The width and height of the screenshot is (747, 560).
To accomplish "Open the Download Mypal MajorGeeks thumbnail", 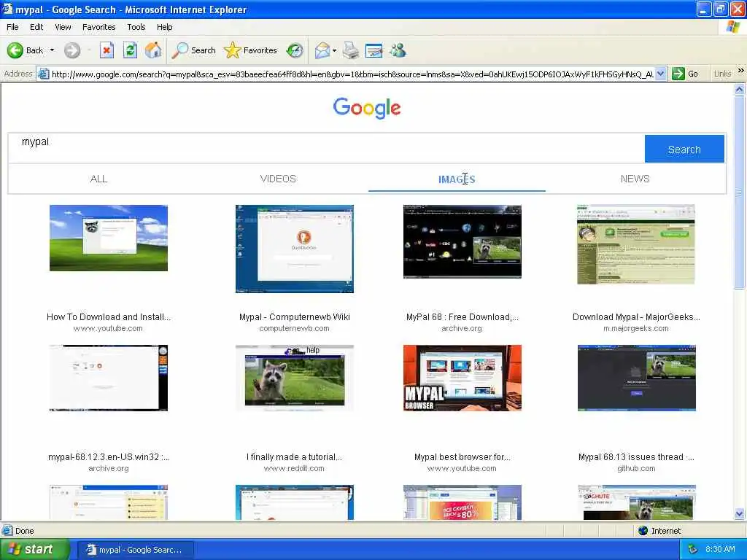I will pos(636,244).
